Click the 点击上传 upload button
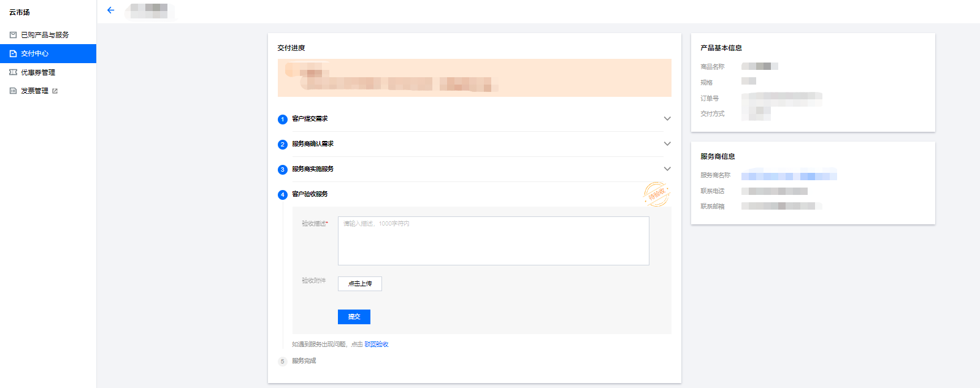Viewport: 980px width, 388px height. 360,284
